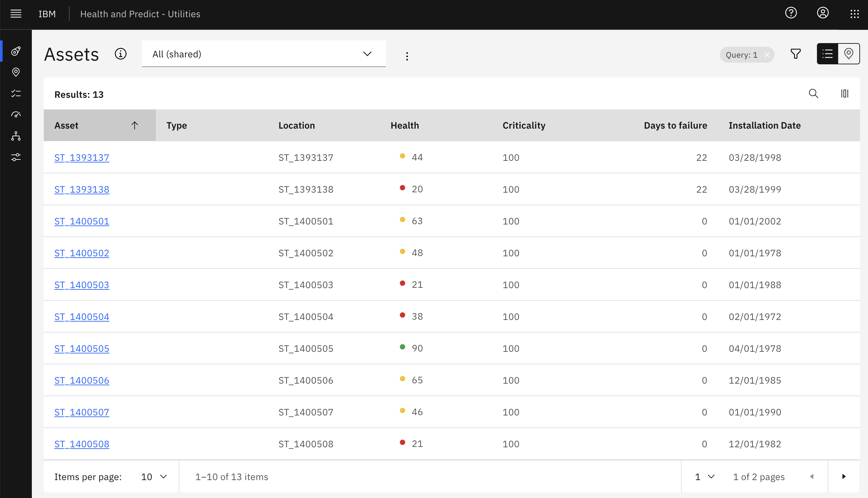
Task: Click installation date 02/01/1972
Action: 755,316
